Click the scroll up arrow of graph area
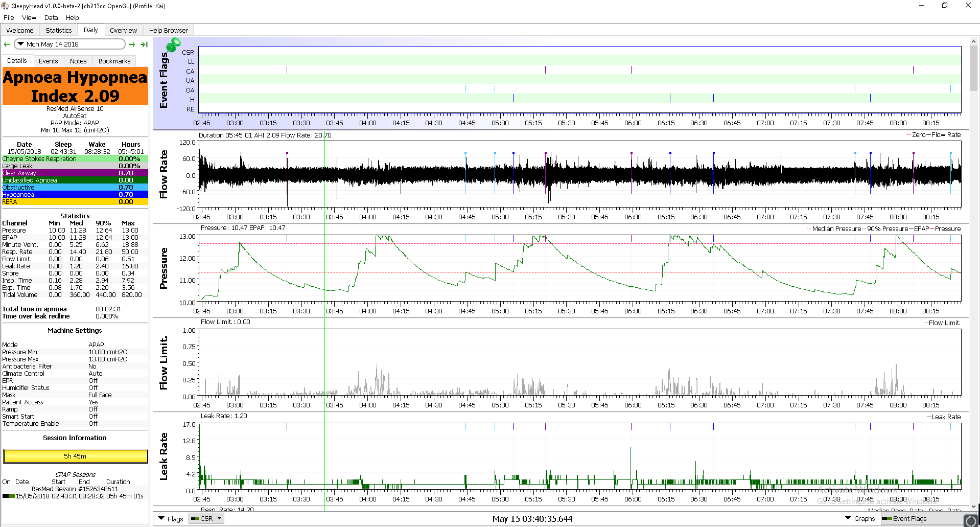The image size is (980, 527). coord(973,41)
